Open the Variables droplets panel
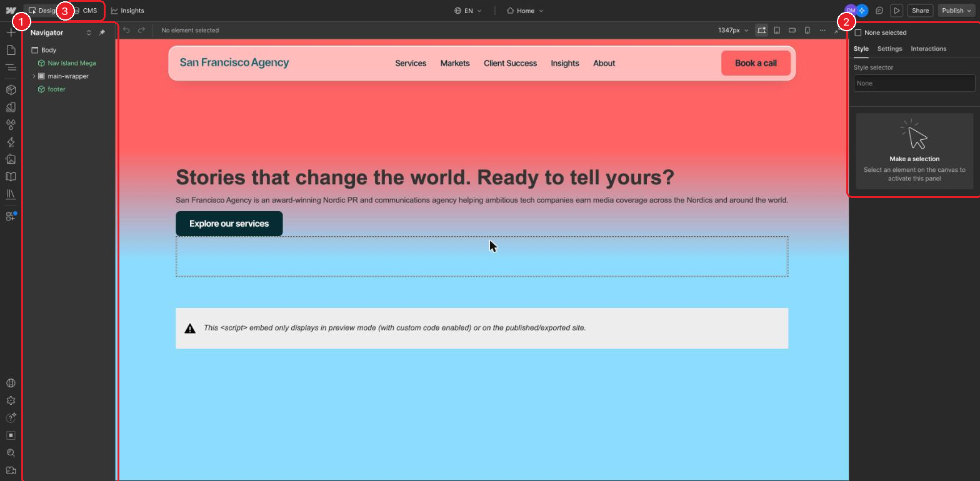 pyautogui.click(x=11, y=125)
